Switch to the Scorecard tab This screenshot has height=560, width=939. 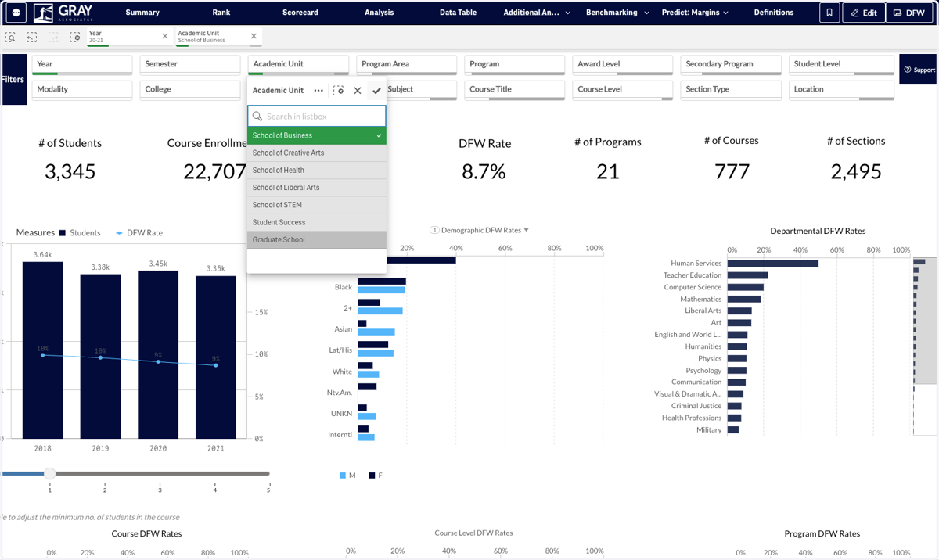300,13
